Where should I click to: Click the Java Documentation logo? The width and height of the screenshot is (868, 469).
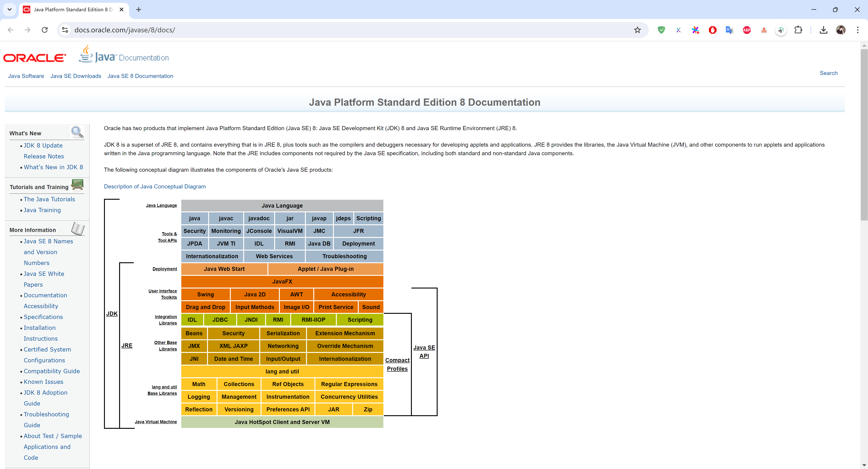tap(124, 56)
